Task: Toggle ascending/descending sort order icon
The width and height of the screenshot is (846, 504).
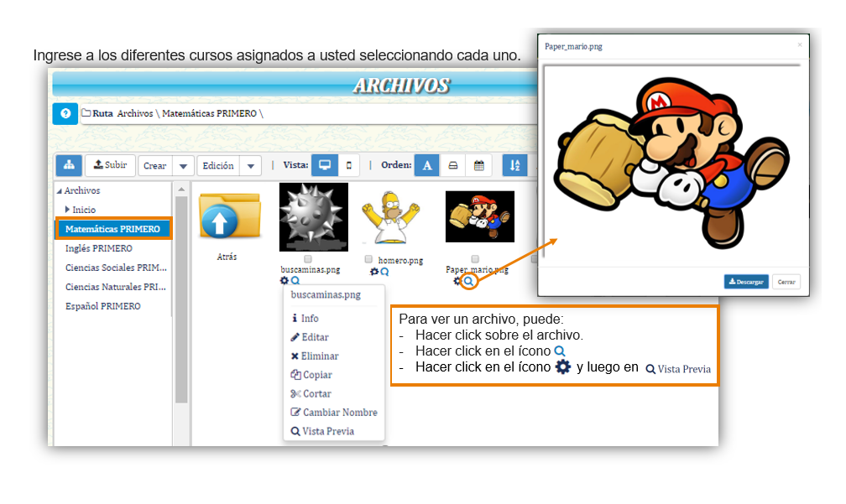Action: tap(514, 165)
